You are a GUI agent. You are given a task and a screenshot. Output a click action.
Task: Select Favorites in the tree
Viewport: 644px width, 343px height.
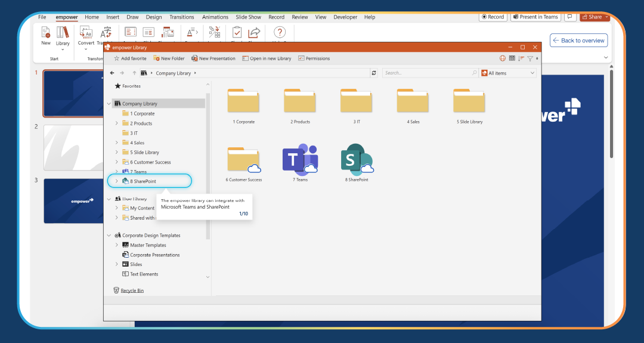pyautogui.click(x=128, y=86)
